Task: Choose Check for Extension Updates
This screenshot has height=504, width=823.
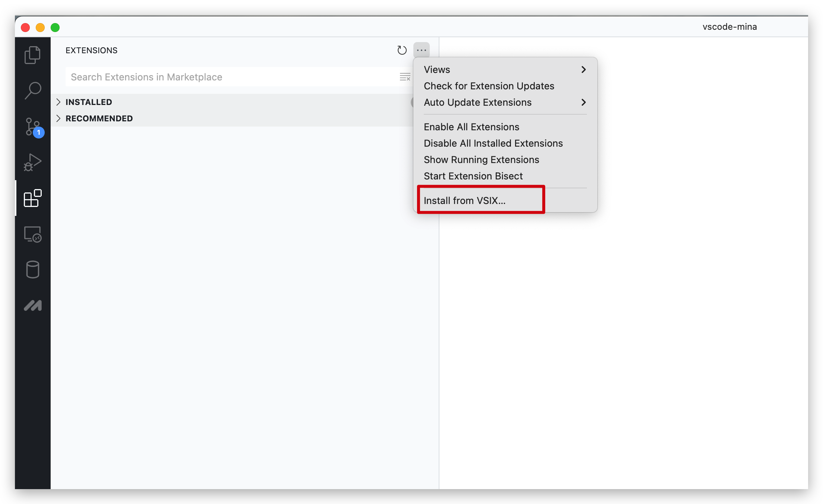Action: click(505, 86)
